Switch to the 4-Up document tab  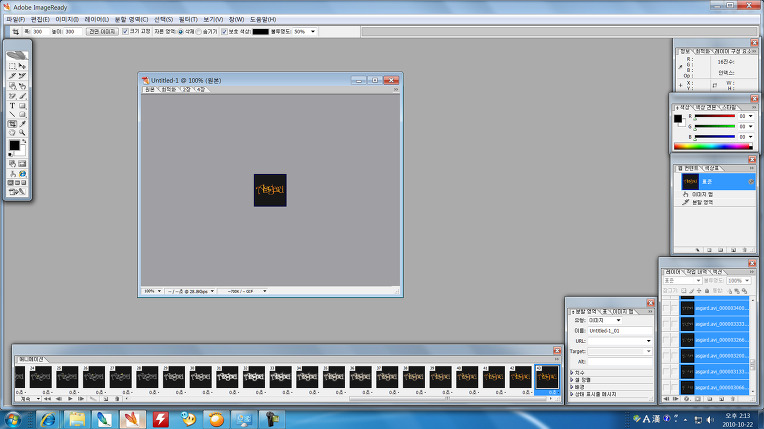point(201,90)
